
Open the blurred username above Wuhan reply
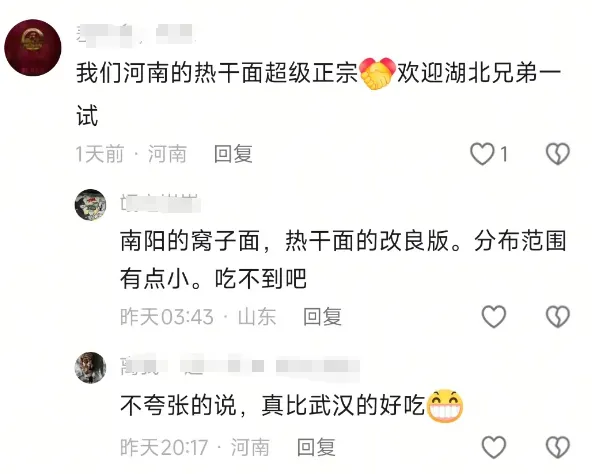[x=239, y=366]
